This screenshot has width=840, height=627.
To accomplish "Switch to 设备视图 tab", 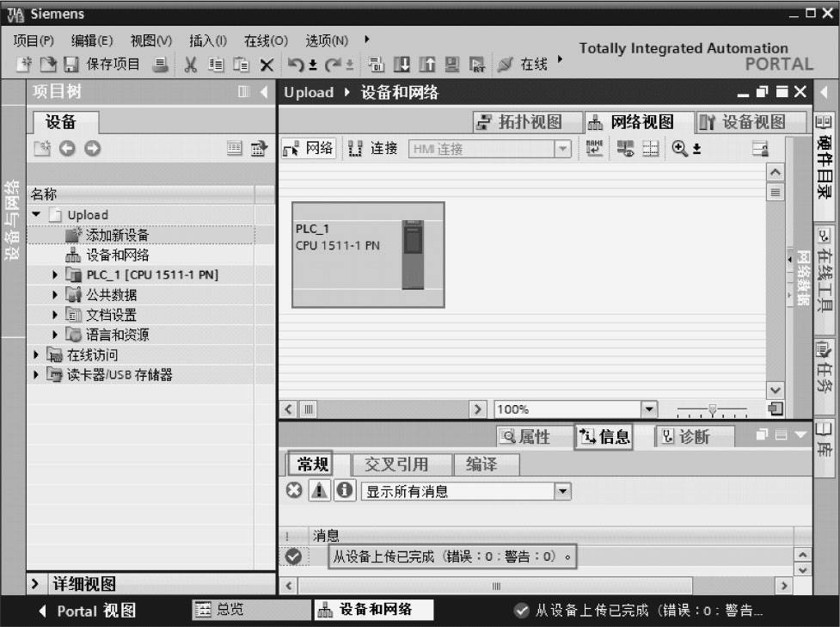I will 751,122.
